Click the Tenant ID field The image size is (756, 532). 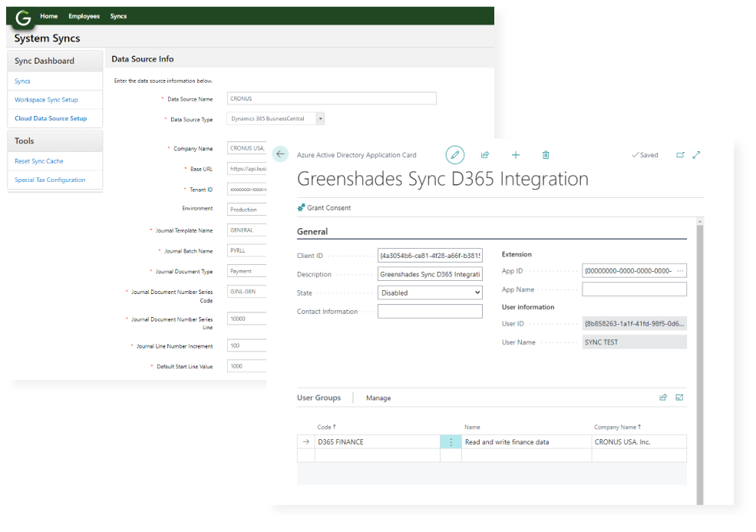point(247,189)
